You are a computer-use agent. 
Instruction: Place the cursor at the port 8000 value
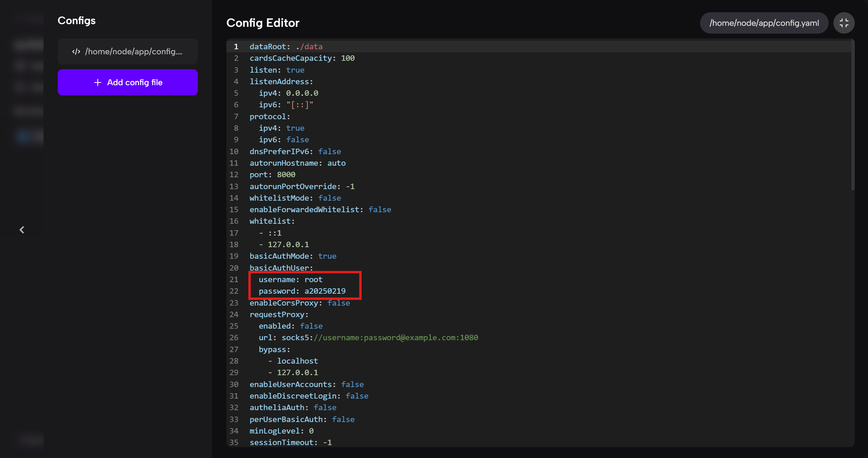pyautogui.click(x=286, y=175)
